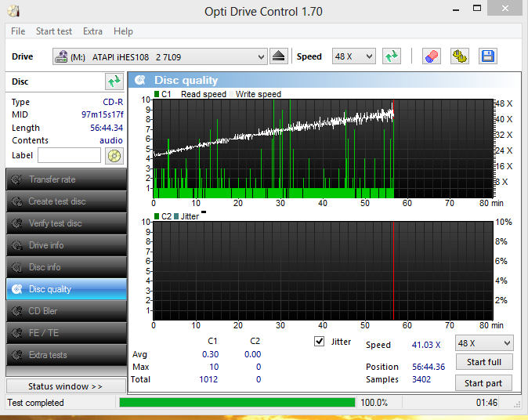Refresh disc info with the green arrows icon
Viewport: 528px width, 420px height.
tap(114, 81)
